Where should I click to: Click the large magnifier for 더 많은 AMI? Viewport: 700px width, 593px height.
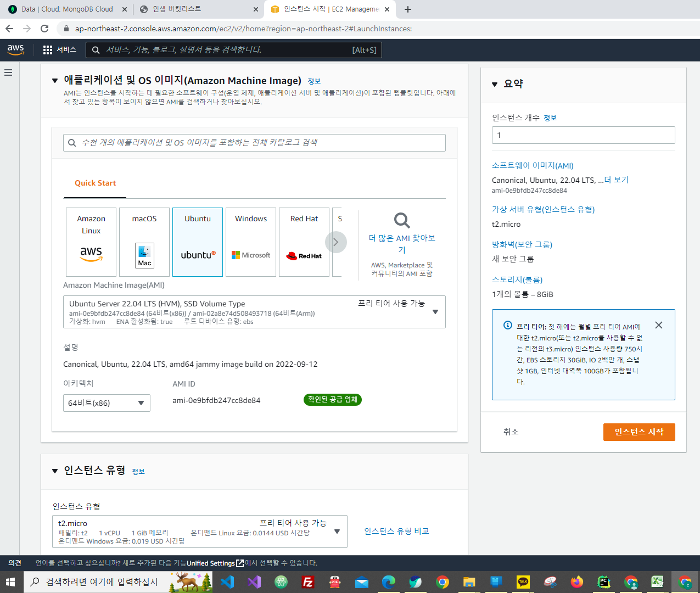pos(402,220)
